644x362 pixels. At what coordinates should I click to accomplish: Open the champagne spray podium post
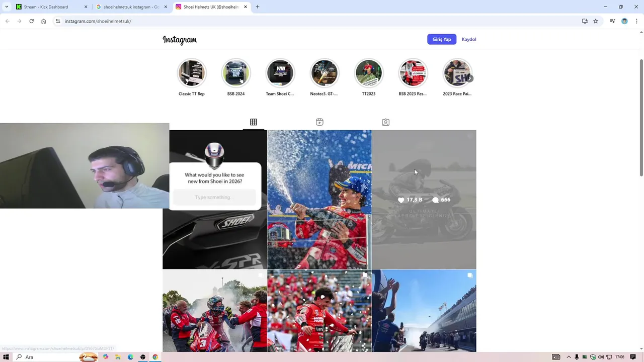pos(319,200)
